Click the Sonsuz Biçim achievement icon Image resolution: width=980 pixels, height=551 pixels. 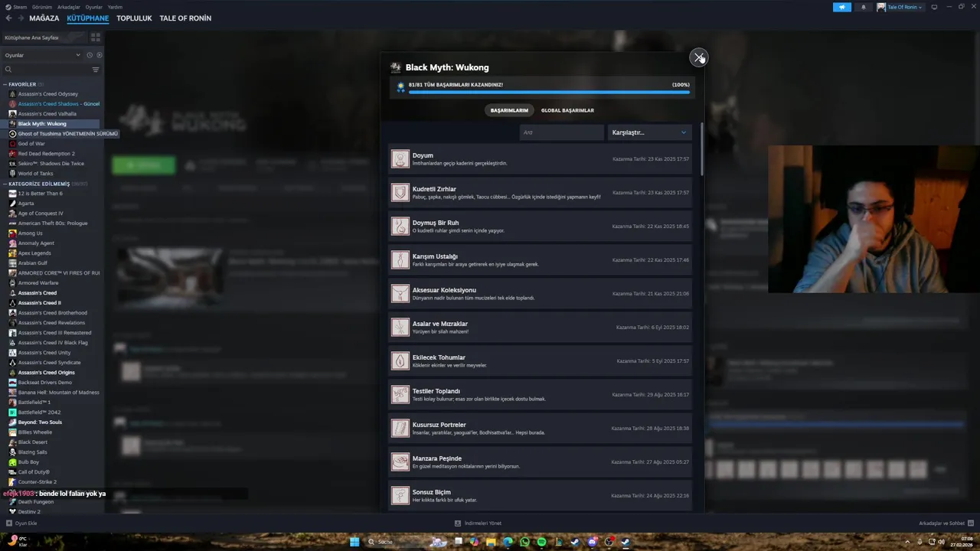point(400,495)
